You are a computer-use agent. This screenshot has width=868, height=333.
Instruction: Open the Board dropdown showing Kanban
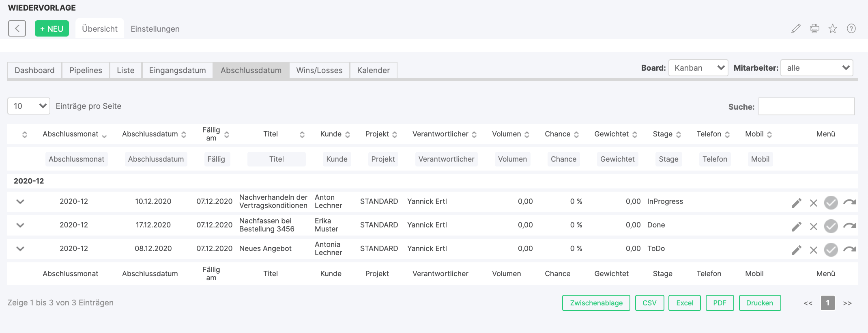698,68
